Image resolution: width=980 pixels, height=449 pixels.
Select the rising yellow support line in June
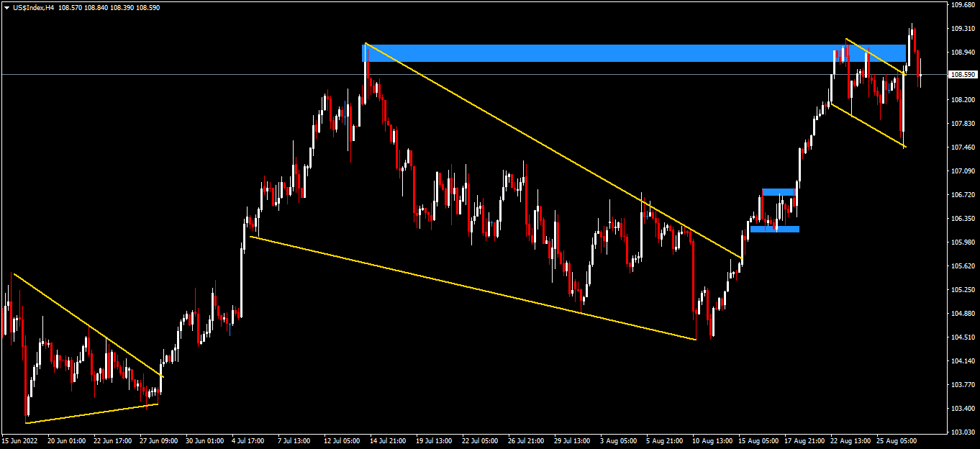click(92, 414)
